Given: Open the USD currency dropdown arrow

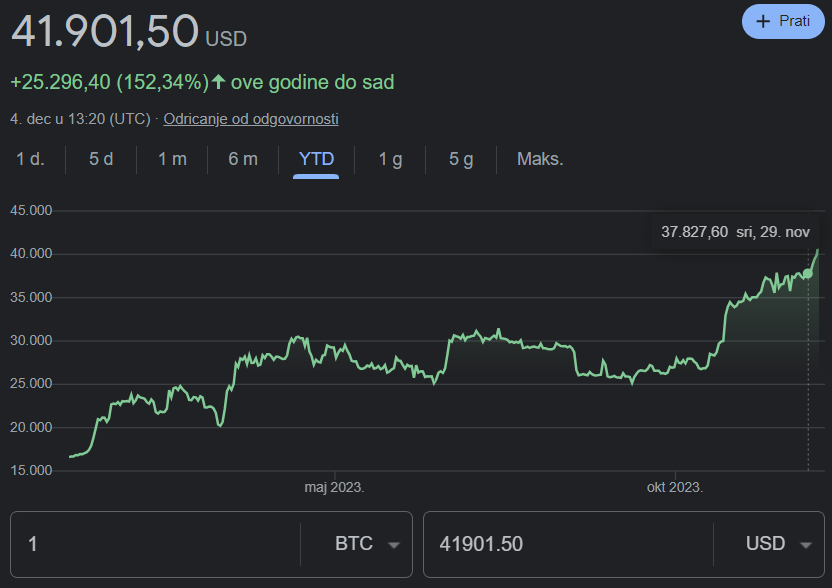Looking at the screenshot, I should 805,545.
